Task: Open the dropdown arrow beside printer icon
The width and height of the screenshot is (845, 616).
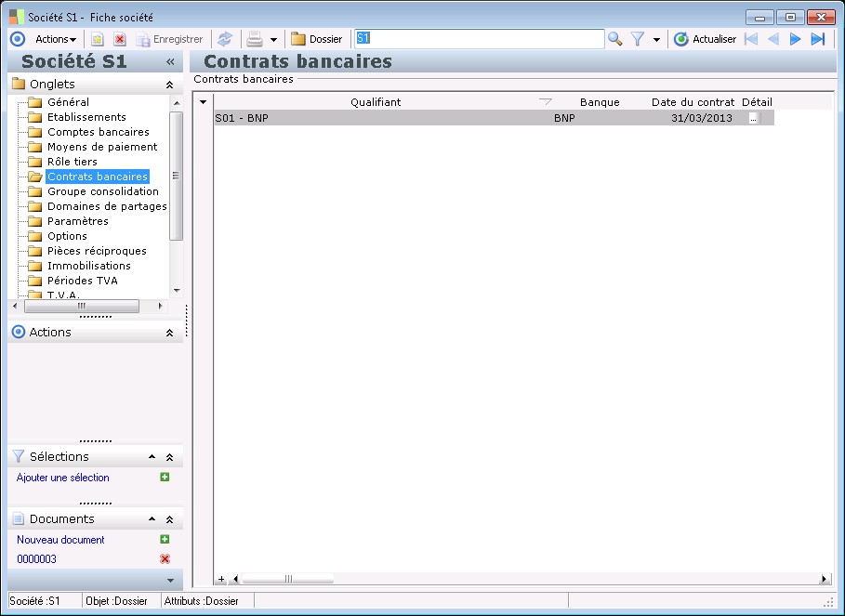Action: 273,40
